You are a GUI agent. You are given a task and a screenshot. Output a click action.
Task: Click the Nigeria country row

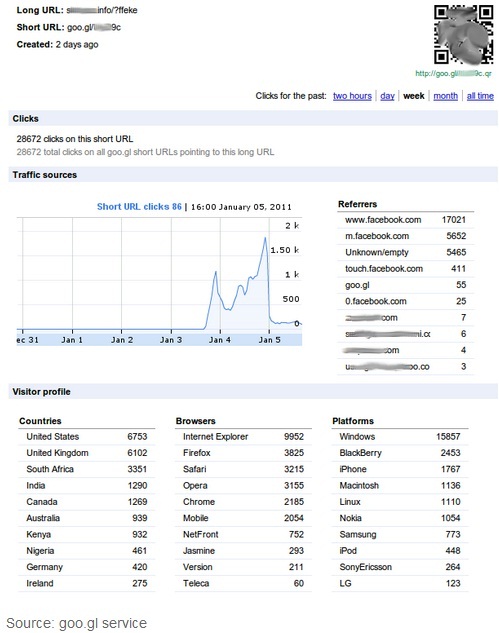click(x=86, y=551)
